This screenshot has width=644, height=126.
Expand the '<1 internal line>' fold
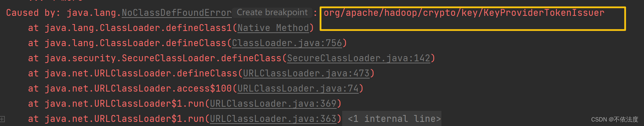[x=394, y=119]
